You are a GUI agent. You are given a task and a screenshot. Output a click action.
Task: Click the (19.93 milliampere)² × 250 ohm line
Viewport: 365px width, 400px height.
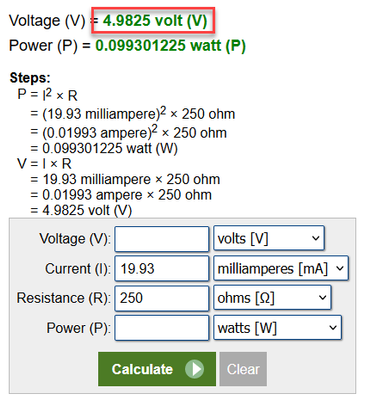[x=133, y=114]
